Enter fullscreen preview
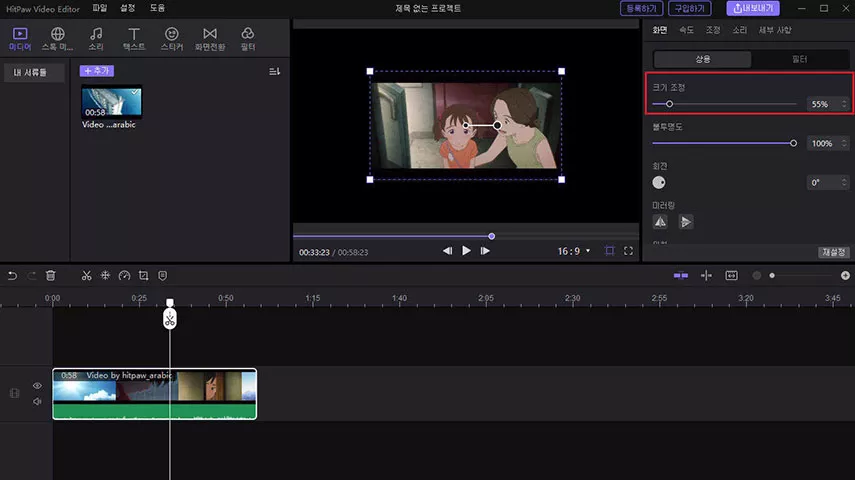 (628, 251)
